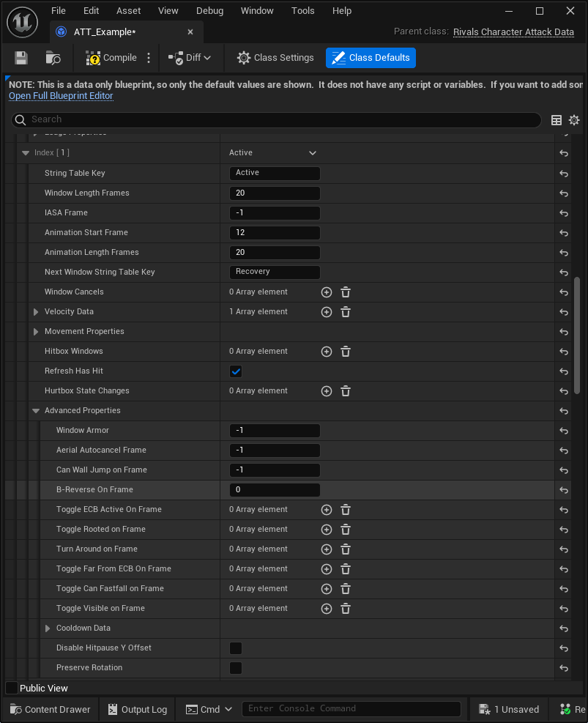
Task: Open the Content Drawer
Action: tap(51, 709)
